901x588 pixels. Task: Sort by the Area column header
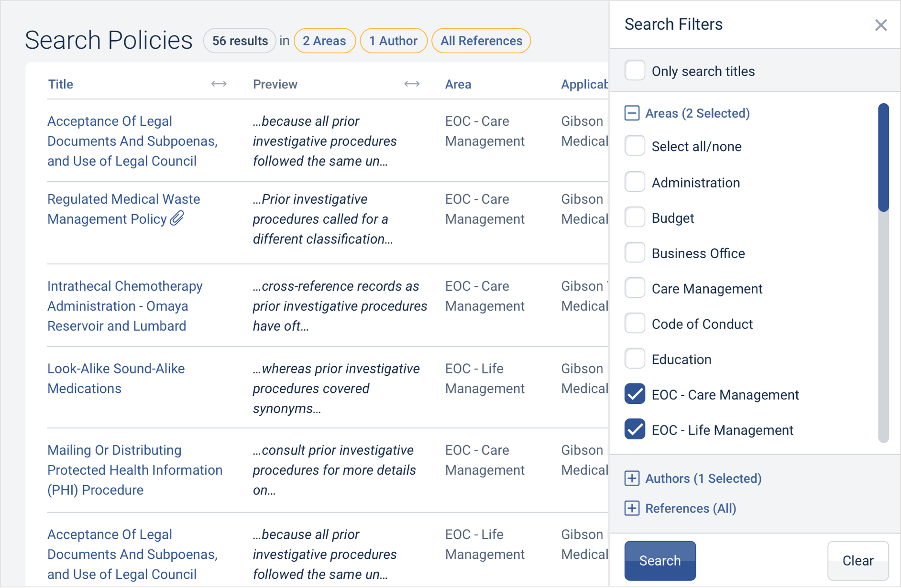click(x=458, y=84)
